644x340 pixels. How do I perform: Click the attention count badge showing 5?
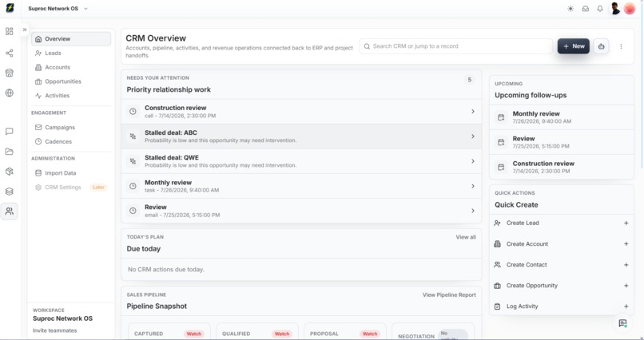click(x=470, y=80)
